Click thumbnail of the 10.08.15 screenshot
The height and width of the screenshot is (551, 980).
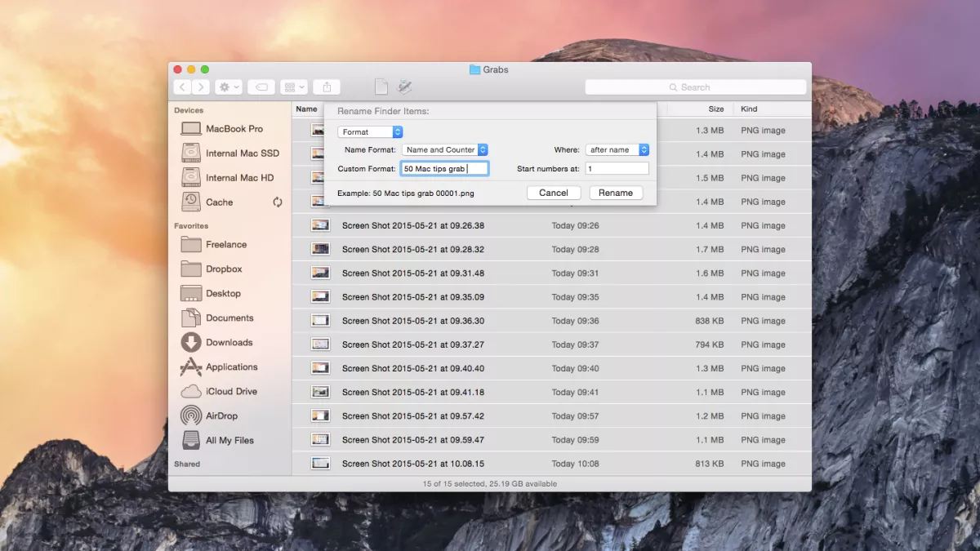321,463
